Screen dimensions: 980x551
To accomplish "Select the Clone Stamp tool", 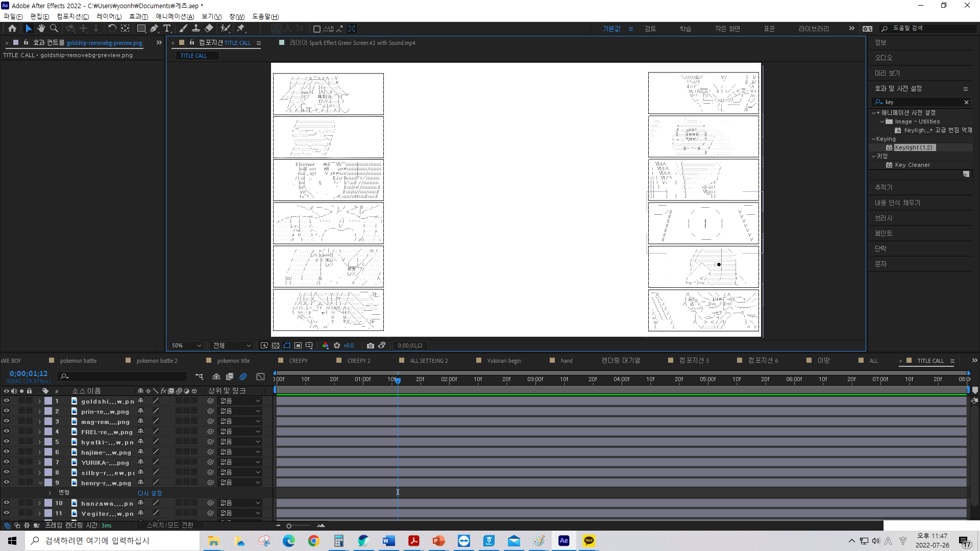I will pyautogui.click(x=195, y=29).
